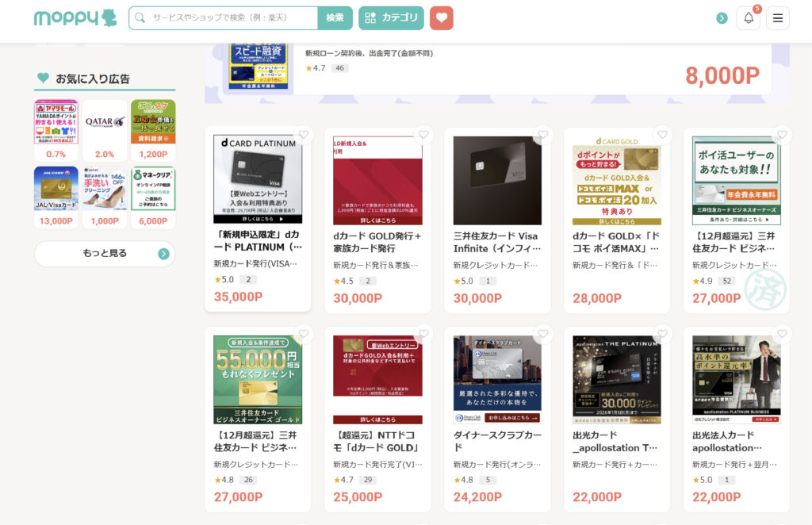Click the JAL Visa card 13,000P thumbnail
Screen dimensions: 812x525
click(x=56, y=189)
